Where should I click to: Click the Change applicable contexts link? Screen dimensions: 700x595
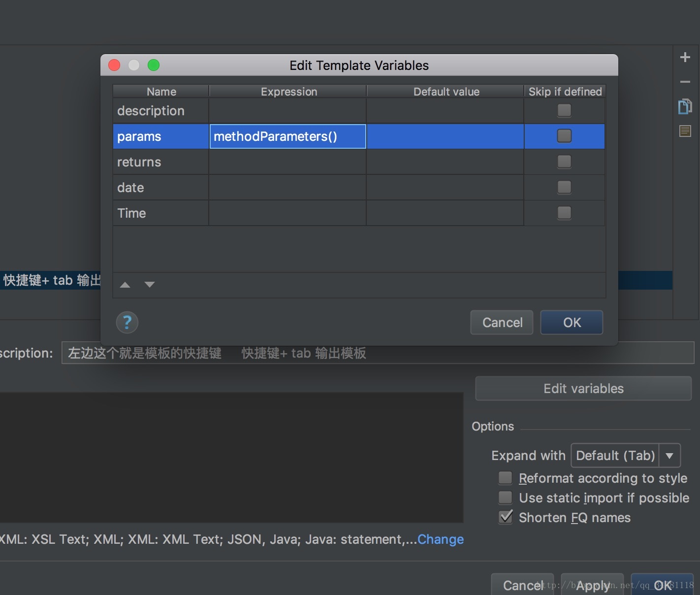(441, 539)
